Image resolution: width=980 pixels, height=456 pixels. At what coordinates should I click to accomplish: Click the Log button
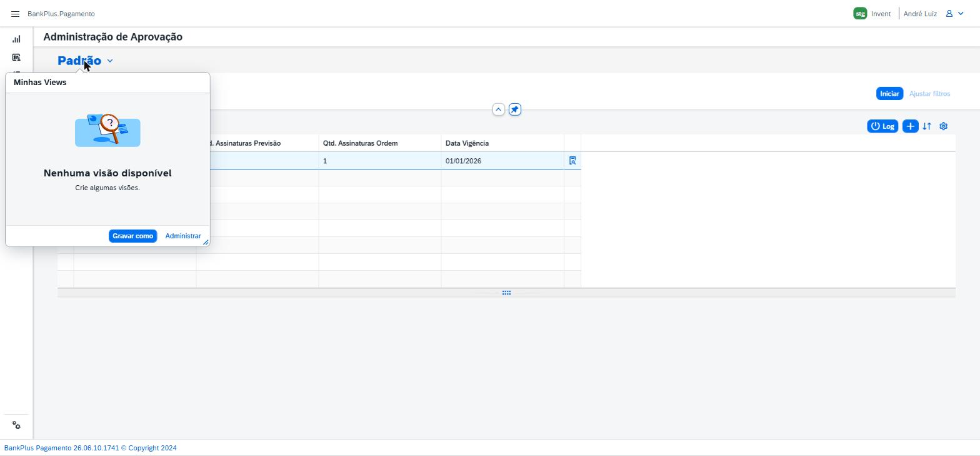(x=882, y=126)
